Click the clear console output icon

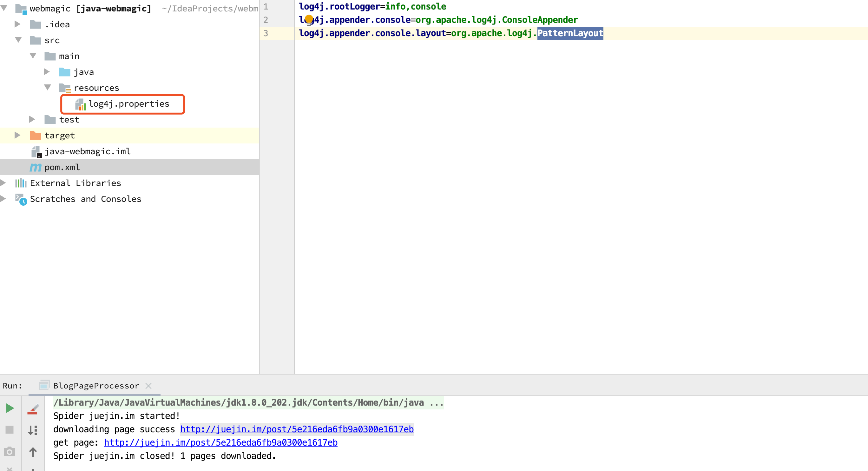tap(33, 409)
